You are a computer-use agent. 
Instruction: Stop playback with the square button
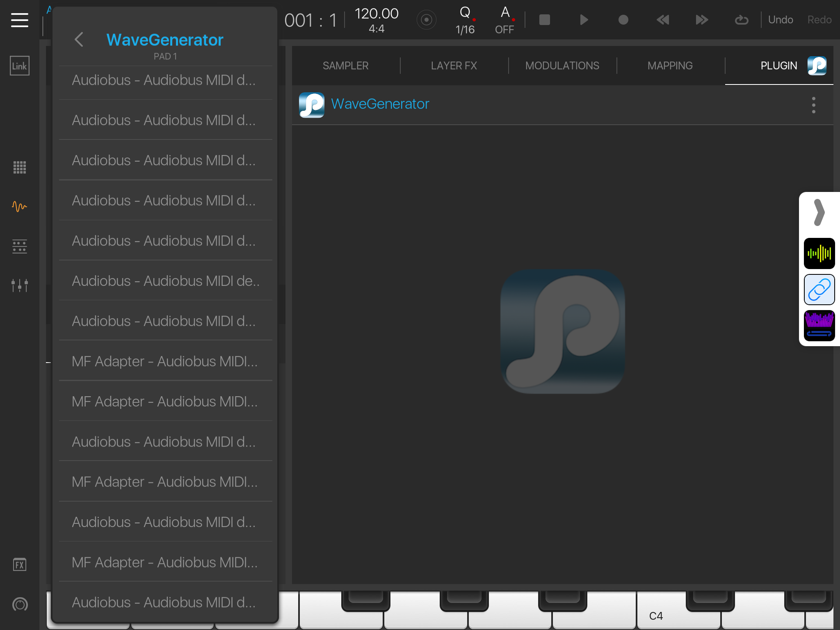pos(544,20)
